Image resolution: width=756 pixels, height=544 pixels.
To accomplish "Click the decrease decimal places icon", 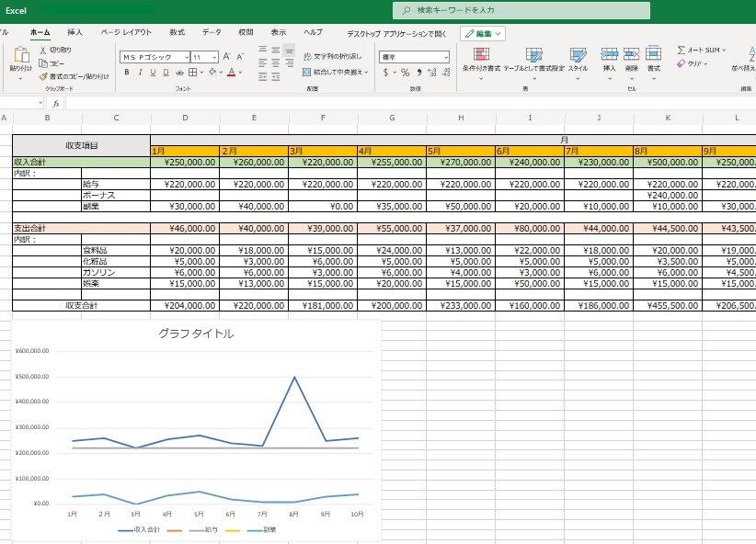I will [x=446, y=73].
